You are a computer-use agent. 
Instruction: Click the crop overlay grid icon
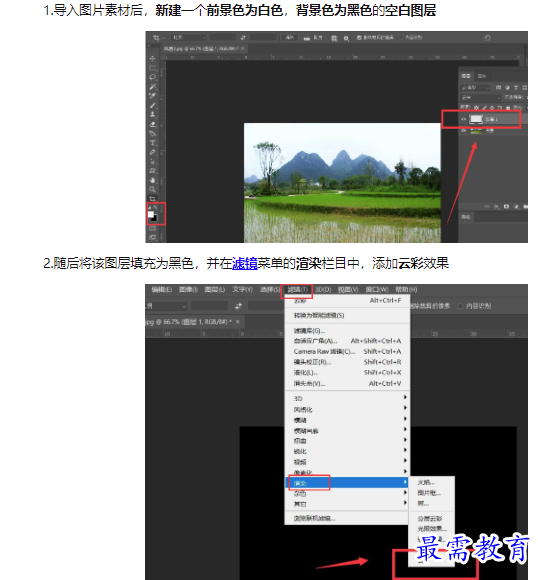(334, 38)
